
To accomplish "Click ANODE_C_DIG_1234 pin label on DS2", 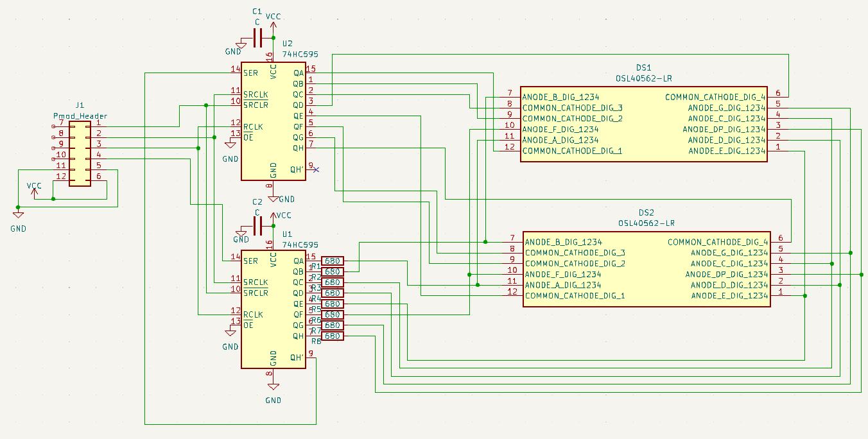I will coord(729,264).
